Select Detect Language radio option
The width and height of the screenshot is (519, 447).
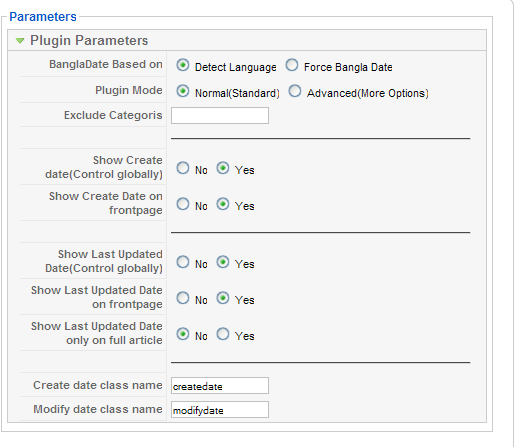(183, 65)
